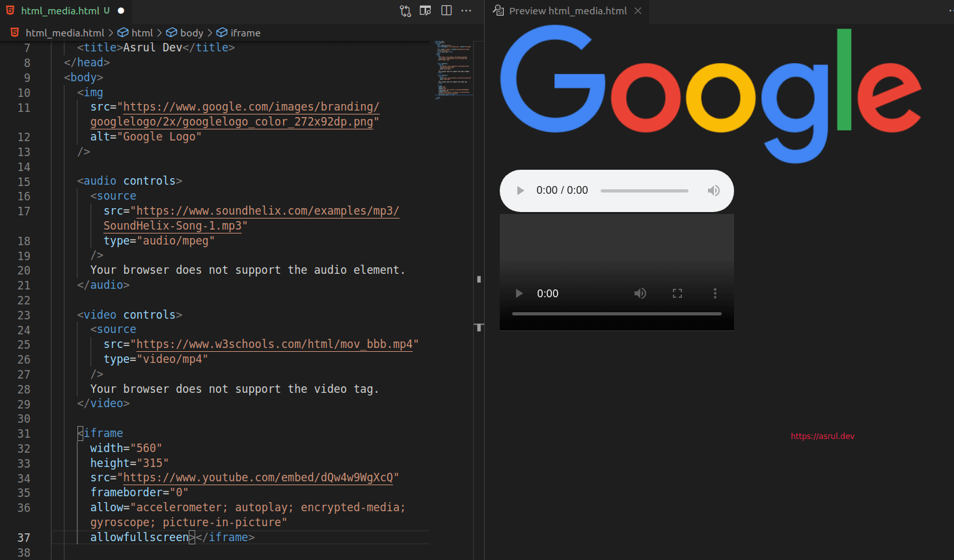Click the opening body tag
This screenshot has height=560, width=954.
coord(84,77)
